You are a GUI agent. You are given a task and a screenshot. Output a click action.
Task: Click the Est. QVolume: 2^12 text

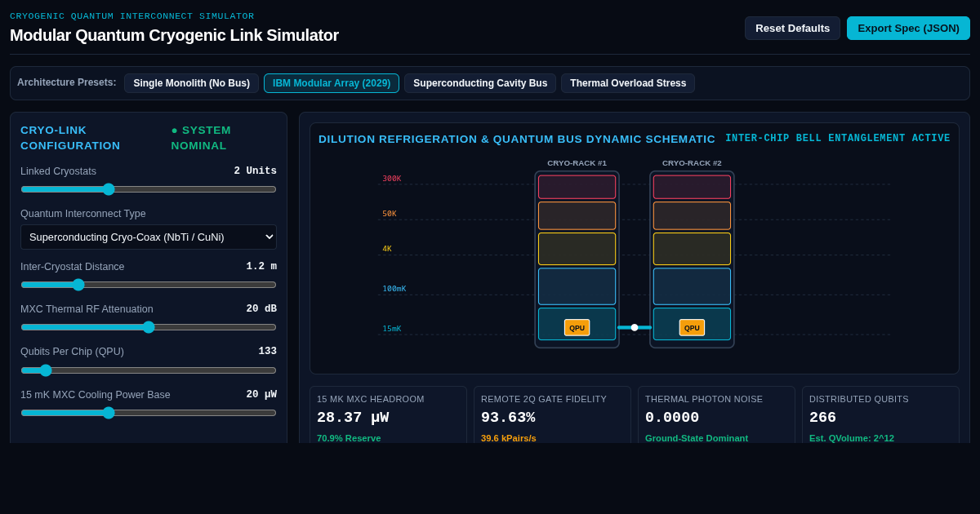click(x=852, y=438)
